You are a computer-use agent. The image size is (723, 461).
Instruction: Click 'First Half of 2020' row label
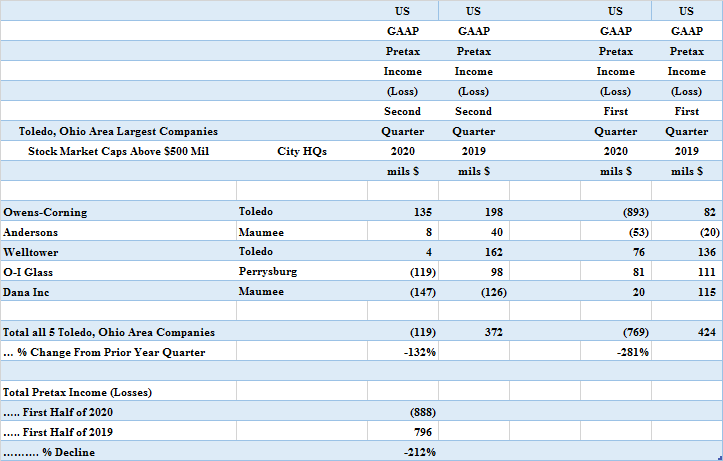click(58, 413)
